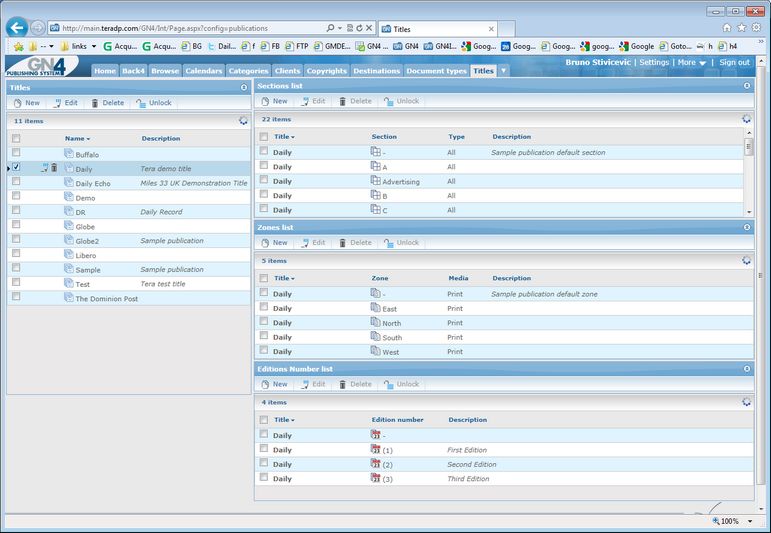Collapse the Zones list panel
Screen dimensions: 771x533
click(747, 227)
